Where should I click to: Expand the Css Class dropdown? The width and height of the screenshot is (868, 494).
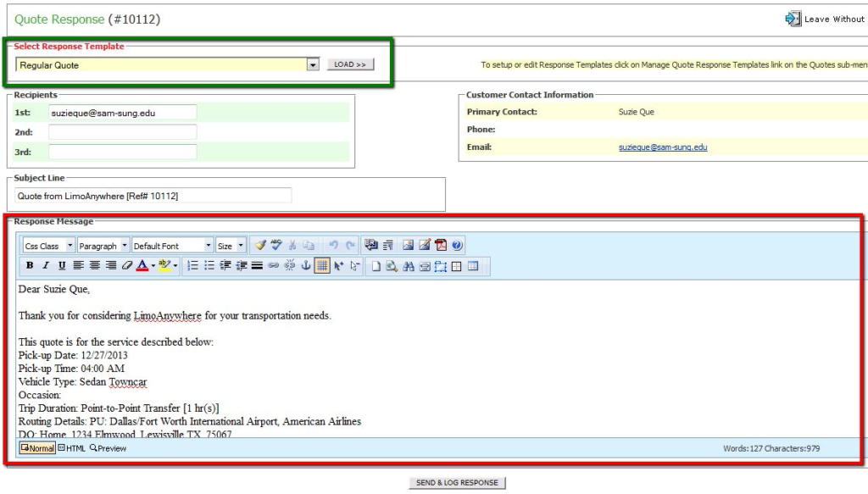tap(68, 246)
